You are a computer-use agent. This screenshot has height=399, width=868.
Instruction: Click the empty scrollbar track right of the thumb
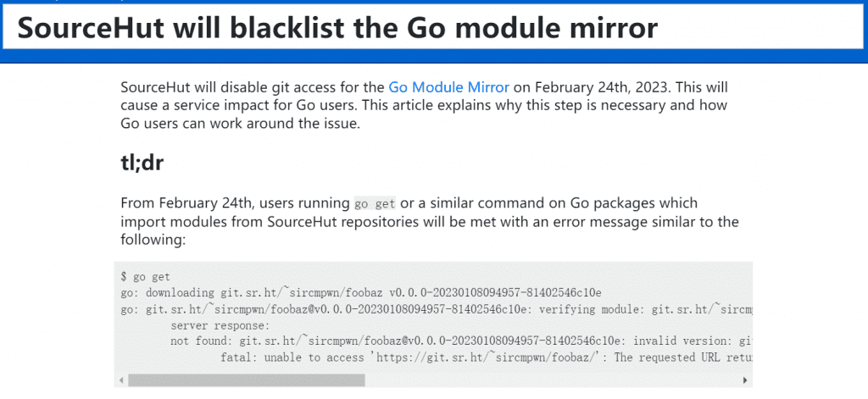(552, 380)
